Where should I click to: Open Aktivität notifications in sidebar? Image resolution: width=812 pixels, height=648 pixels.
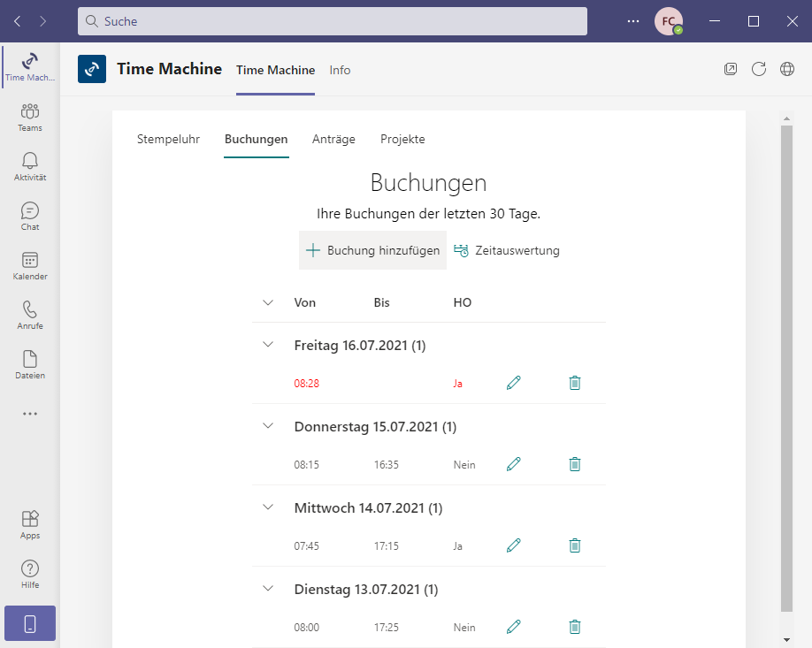pyautogui.click(x=30, y=166)
